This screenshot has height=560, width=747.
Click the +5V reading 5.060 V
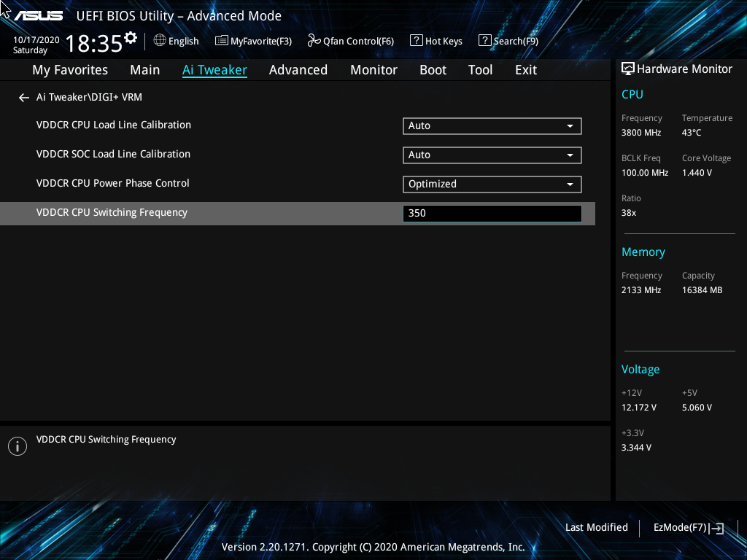pyautogui.click(x=697, y=408)
